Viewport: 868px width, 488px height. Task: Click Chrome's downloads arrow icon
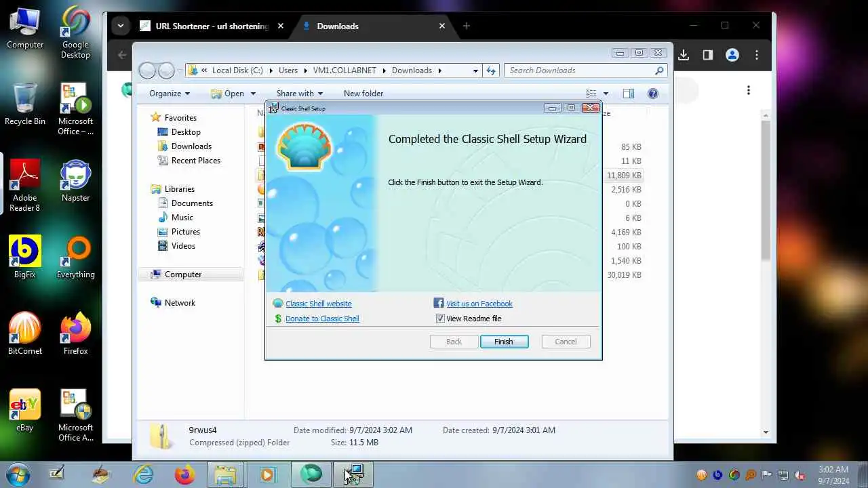[684, 55]
